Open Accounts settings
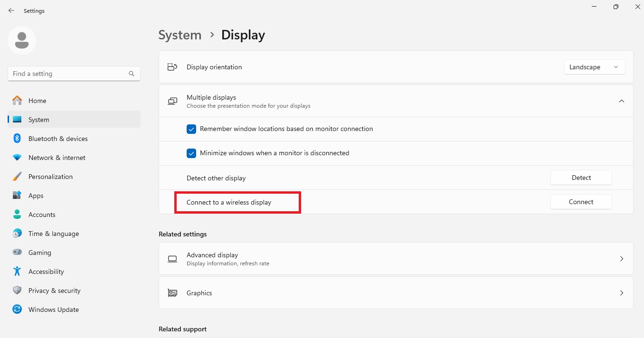The width and height of the screenshot is (644, 338). point(74,215)
